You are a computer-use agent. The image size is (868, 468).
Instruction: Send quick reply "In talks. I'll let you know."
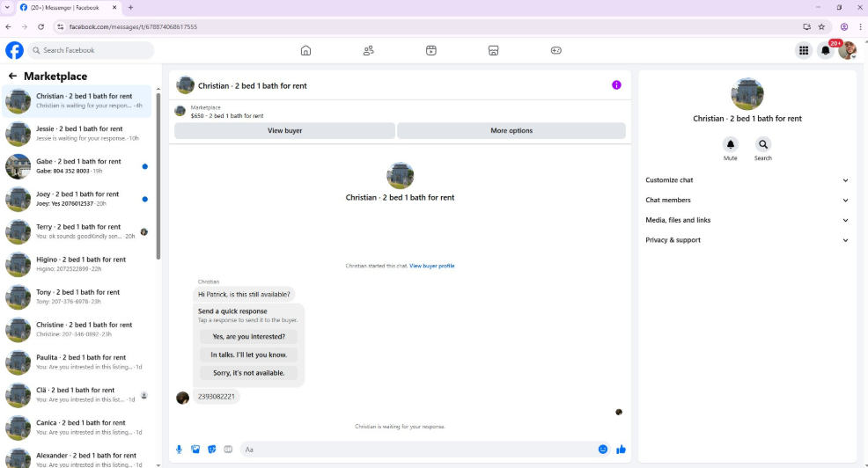tap(248, 355)
